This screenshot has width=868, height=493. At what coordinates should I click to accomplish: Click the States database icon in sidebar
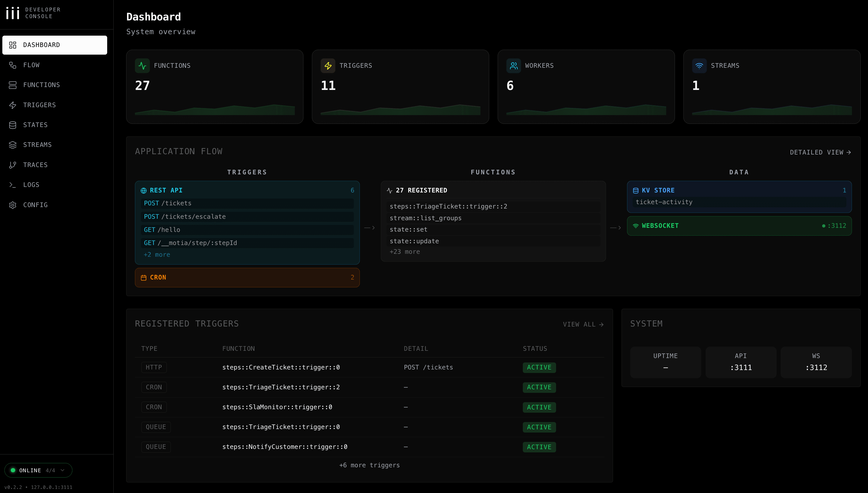click(13, 125)
